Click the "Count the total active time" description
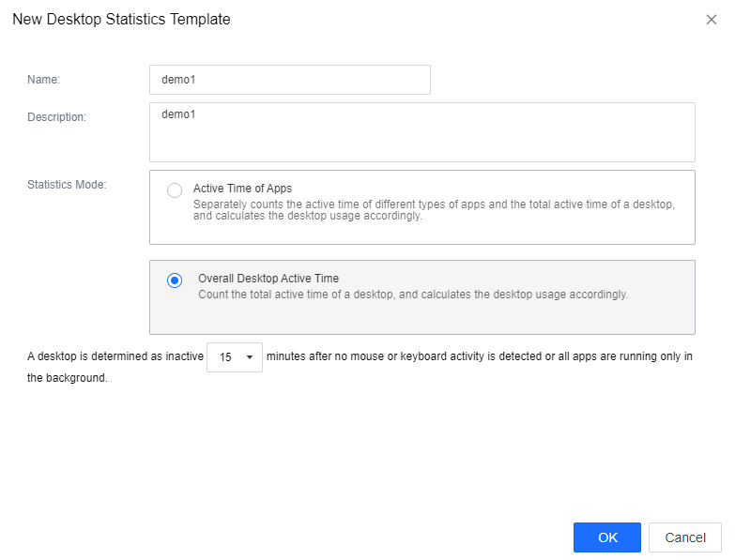This screenshot has height=560, width=735. (x=412, y=295)
